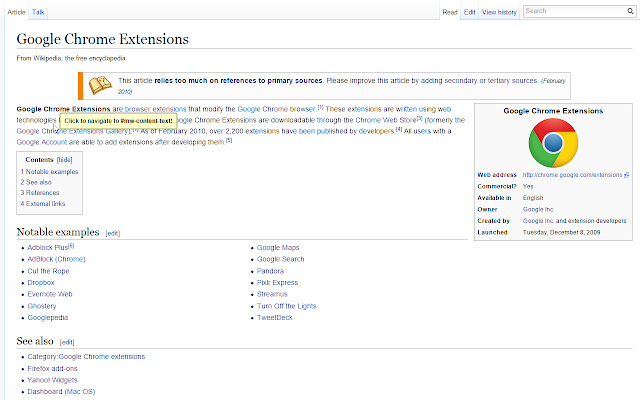Open the Edit tab

tap(469, 12)
